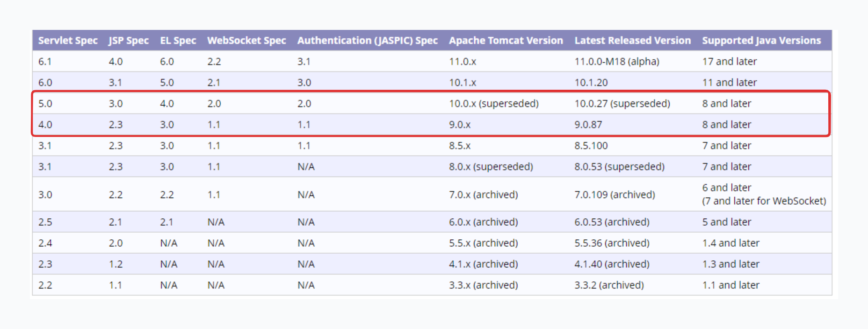This screenshot has height=329, width=868.
Task: Click Servlet Spec value 2.2
Action: 45,285
